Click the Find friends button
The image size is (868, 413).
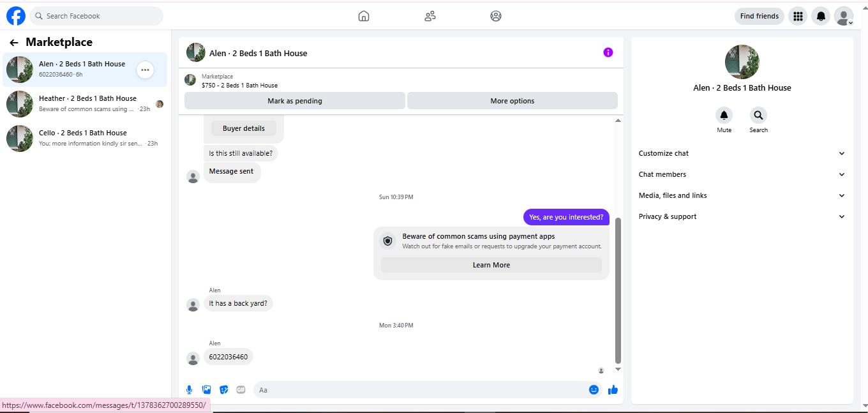[759, 16]
